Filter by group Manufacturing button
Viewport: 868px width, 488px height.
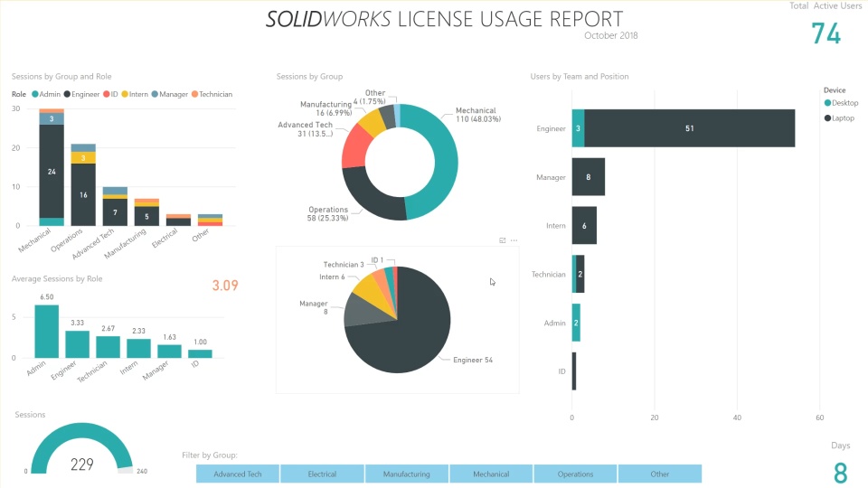point(406,474)
